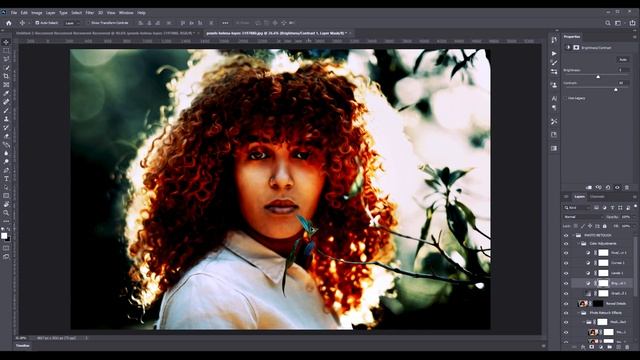The image size is (640, 360).
Task: Click the foreground color swatch
Action: click(x=4, y=236)
